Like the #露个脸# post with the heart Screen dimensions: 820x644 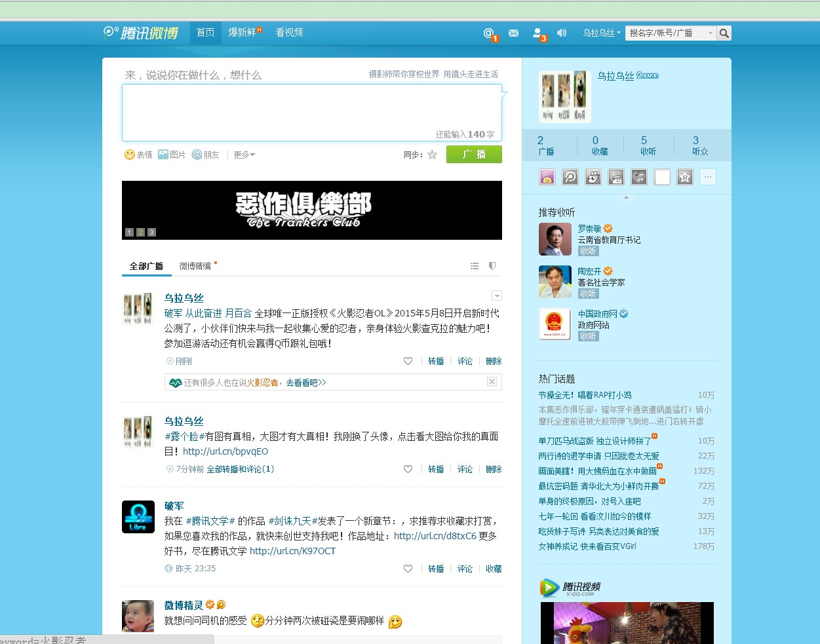pyautogui.click(x=408, y=469)
